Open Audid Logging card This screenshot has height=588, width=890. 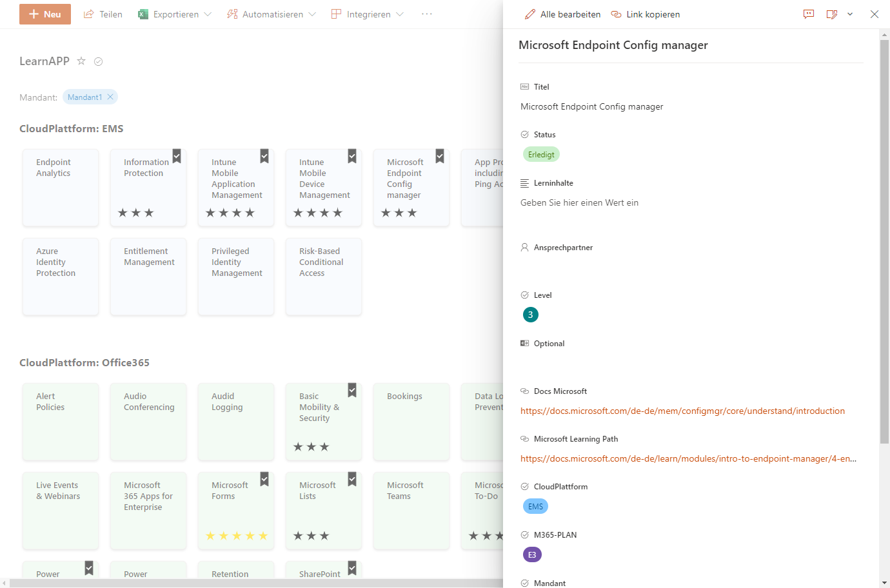coord(236,422)
